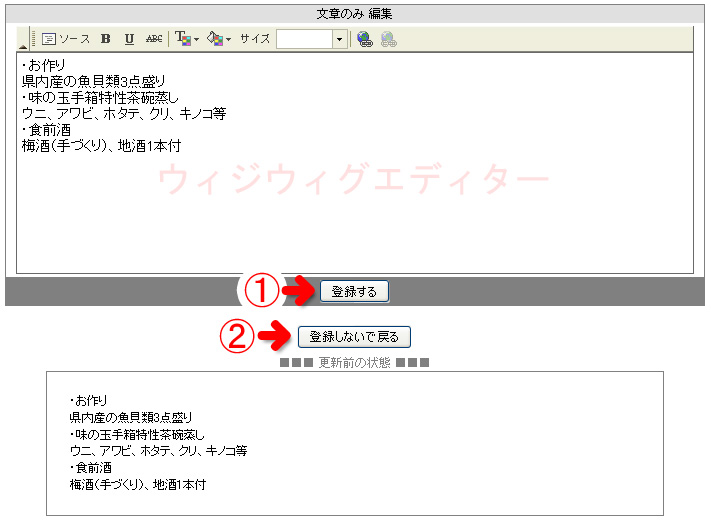Apply bold formatting (B)
This screenshot has width=711, height=520.
106,39
